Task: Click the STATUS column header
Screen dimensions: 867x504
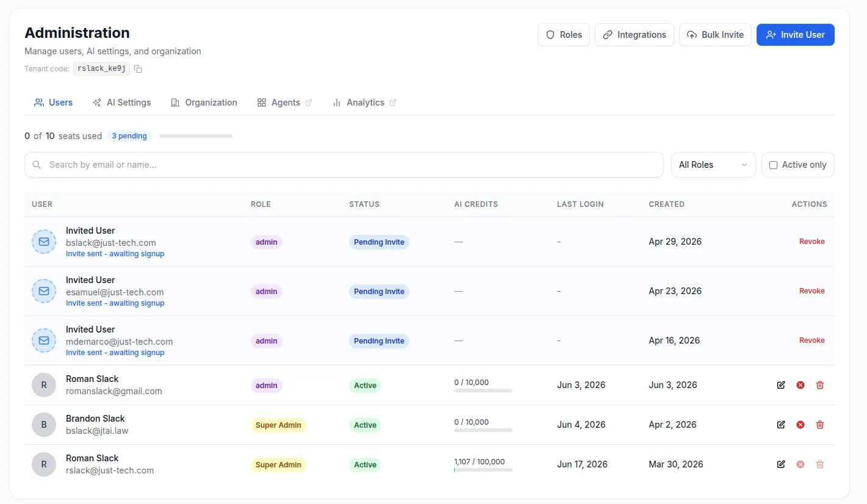Action: coord(364,204)
